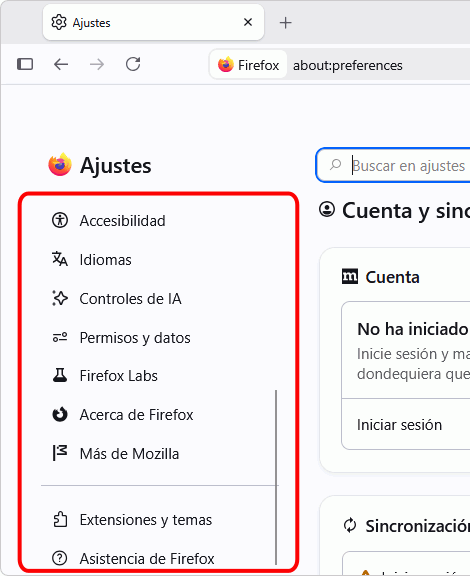The height and width of the screenshot is (576, 470).
Task: Reload the page with refresh icon
Action: click(133, 64)
